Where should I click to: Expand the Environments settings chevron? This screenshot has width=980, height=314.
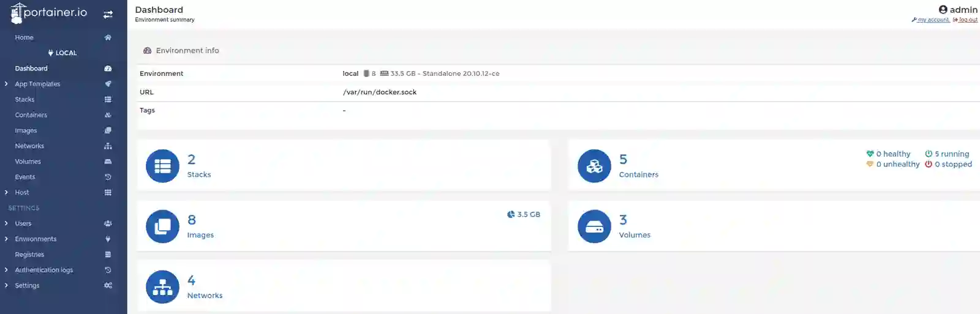(x=6, y=239)
